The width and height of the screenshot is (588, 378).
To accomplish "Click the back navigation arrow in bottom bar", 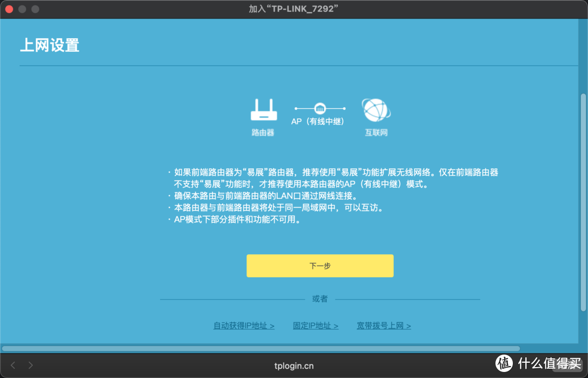I will coord(13,365).
